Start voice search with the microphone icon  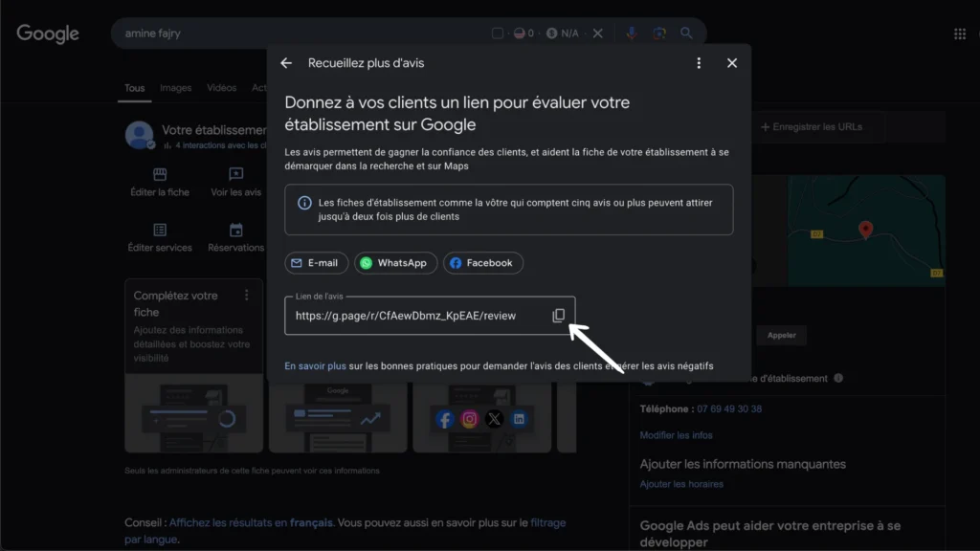coord(632,33)
